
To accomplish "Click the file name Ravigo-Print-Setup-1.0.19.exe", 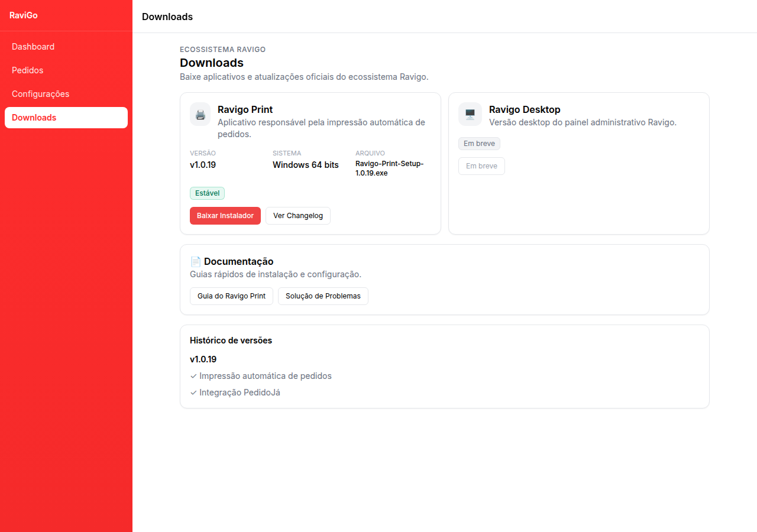I will pos(390,168).
